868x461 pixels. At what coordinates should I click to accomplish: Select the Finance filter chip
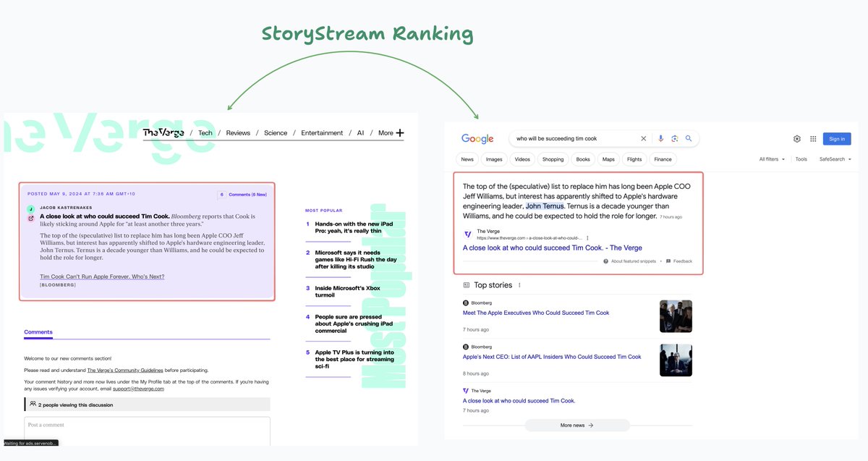[x=663, y=159]
